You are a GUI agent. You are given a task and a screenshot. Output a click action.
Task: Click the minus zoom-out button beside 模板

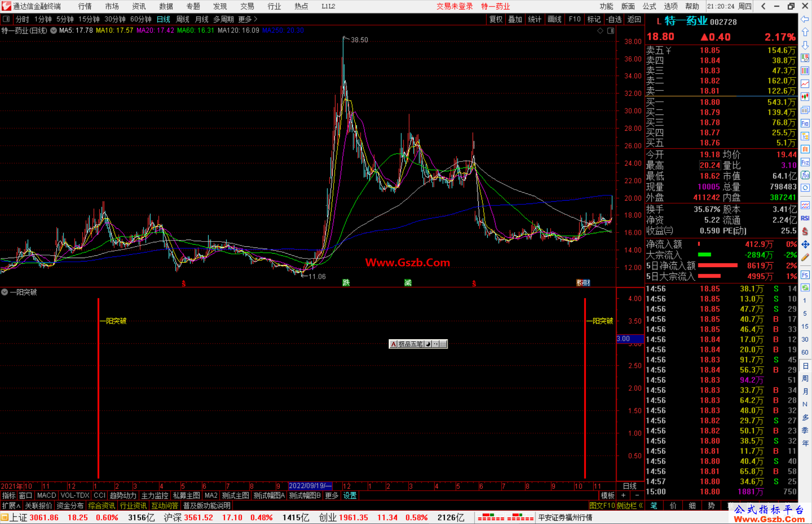pyautogui.click(x=637, y=495)
